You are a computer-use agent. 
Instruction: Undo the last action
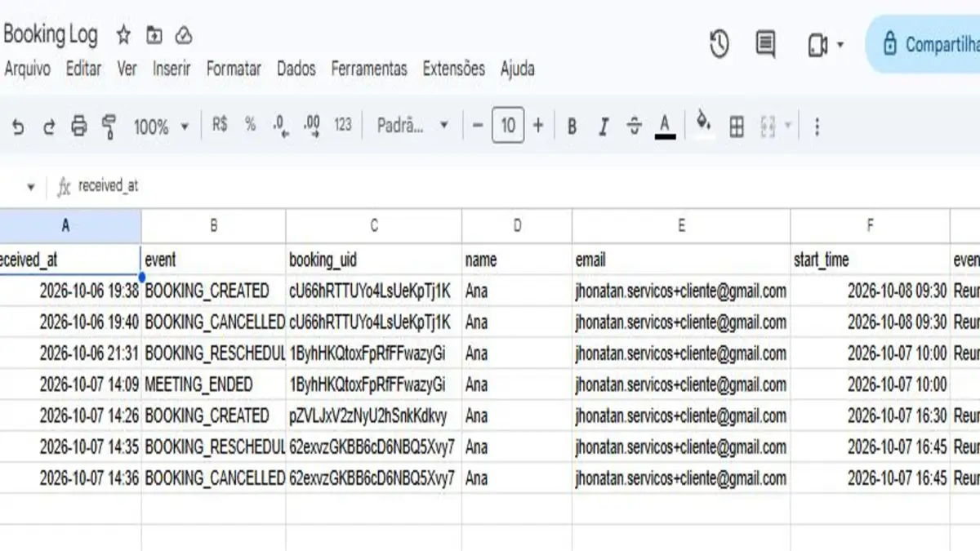click(x=18, y=127)
